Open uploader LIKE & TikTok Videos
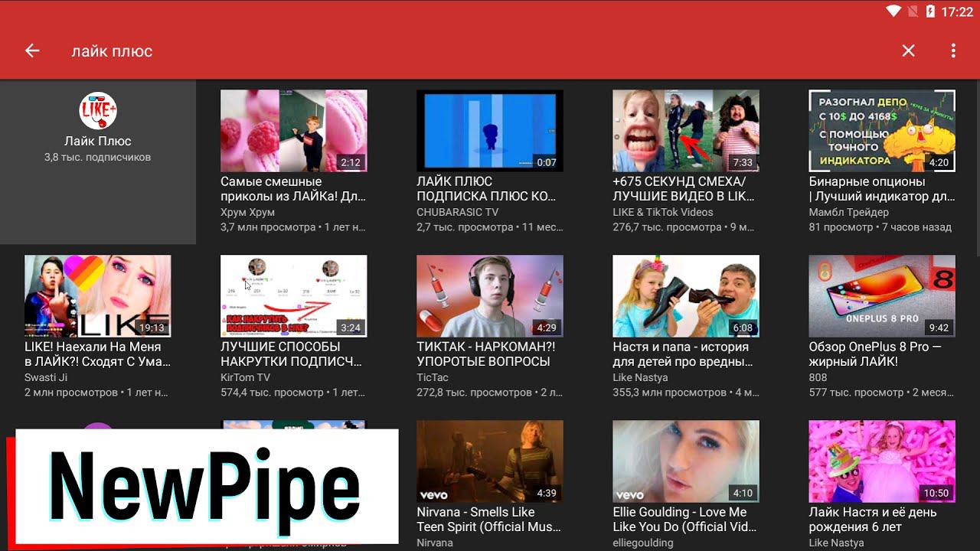The height and width of the screenshot is (551, 980). (x=663, y=212)
